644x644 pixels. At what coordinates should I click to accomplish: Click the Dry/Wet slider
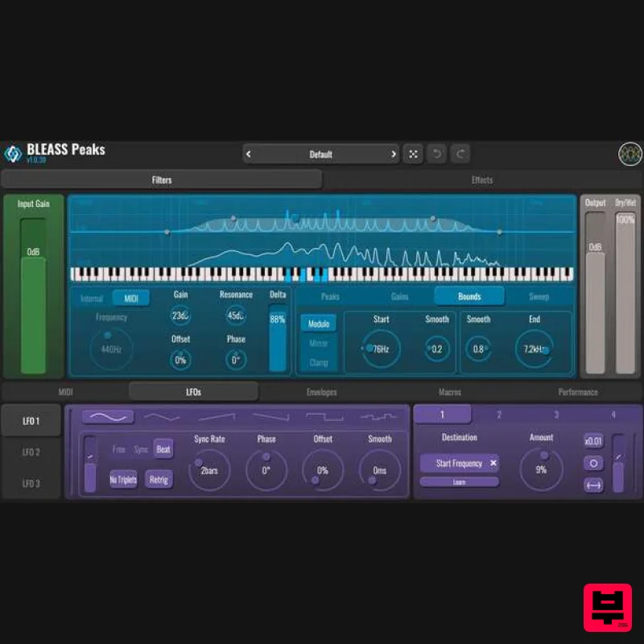tap(625, 292)
